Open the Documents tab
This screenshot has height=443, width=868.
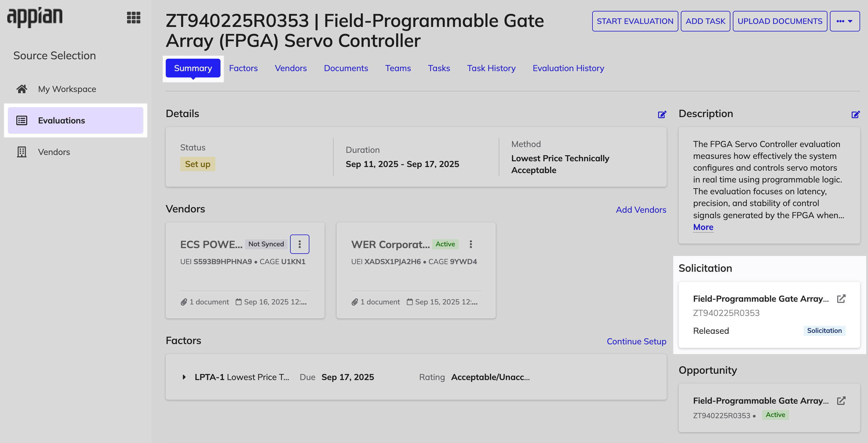pyautogui.click(x=346, y=68)
